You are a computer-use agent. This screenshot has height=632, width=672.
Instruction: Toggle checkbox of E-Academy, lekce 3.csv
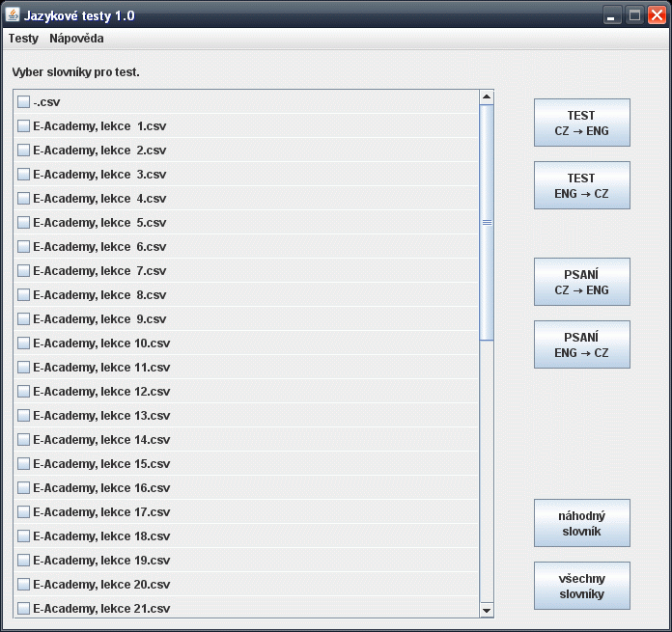point(23,175)
